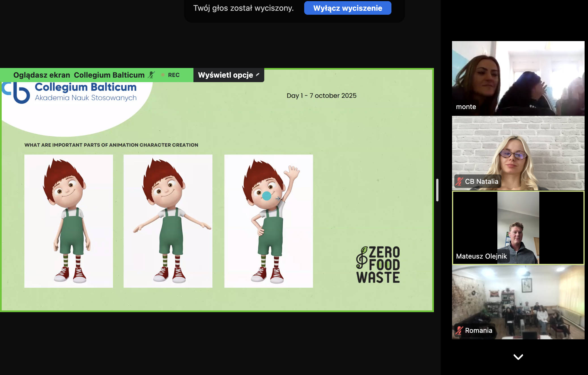588x375 pixels.
Task: Click Romania's muted microphone icon
Action: click(x=459, y=330)
